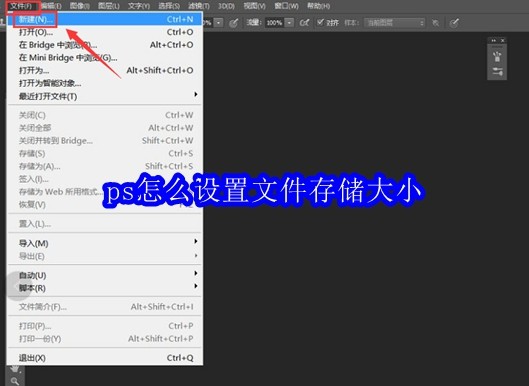Click ignore adjustment layers icon after sample dropdown
Image resolution: width=529 pixels, height=386 pixels.
click(436, 23)
